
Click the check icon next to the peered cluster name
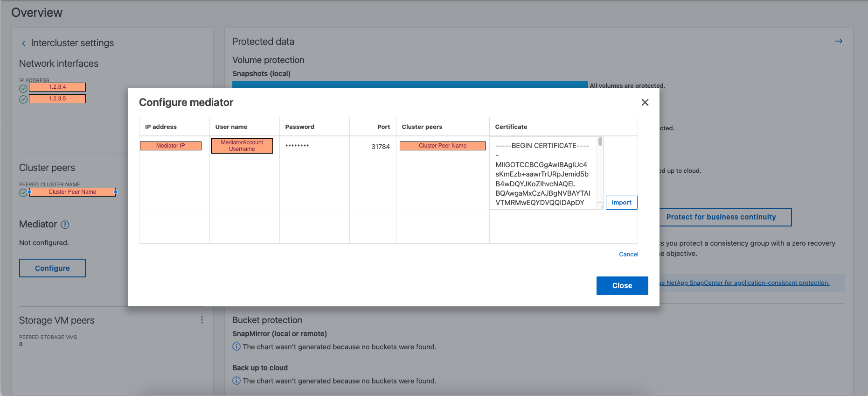[23, 193]
